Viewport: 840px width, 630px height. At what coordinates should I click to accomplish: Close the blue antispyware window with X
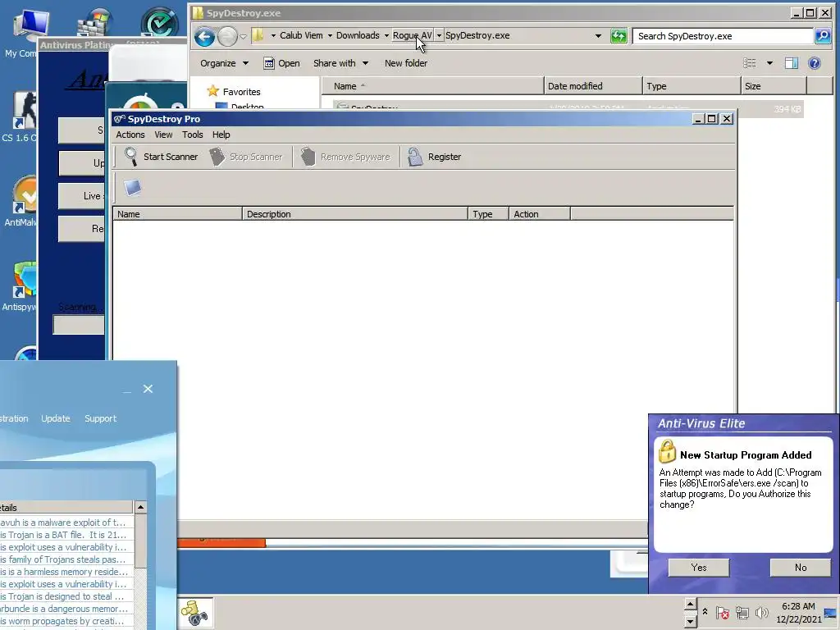tap(148, 389)
